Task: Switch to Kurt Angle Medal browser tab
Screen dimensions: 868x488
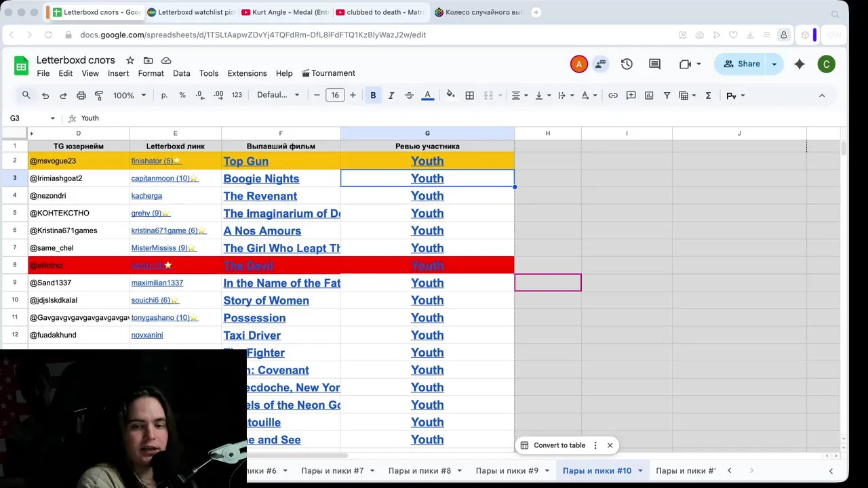Action: 284,12
